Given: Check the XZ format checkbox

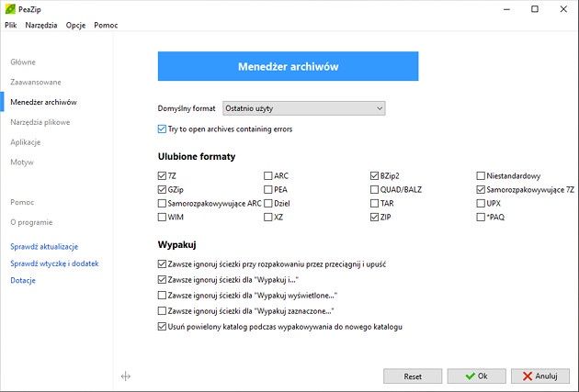Looking at the screenshot, I should pos(268,218).
